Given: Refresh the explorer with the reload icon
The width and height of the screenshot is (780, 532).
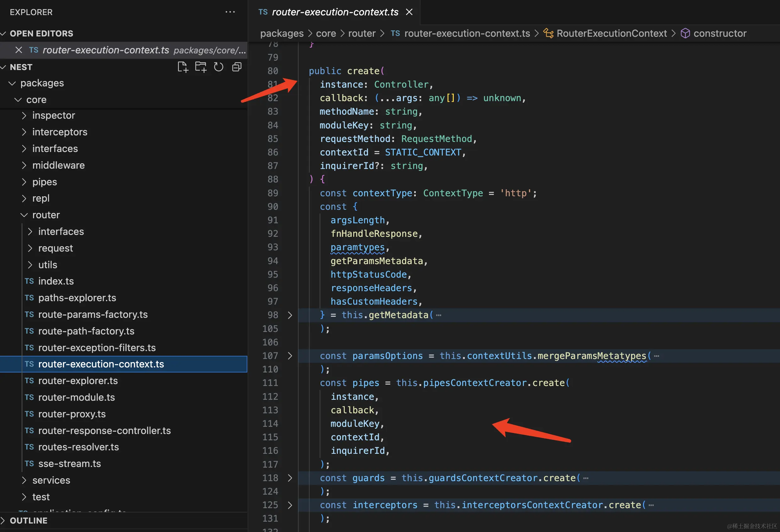Looking at the screenshot, I should (219, 67).
